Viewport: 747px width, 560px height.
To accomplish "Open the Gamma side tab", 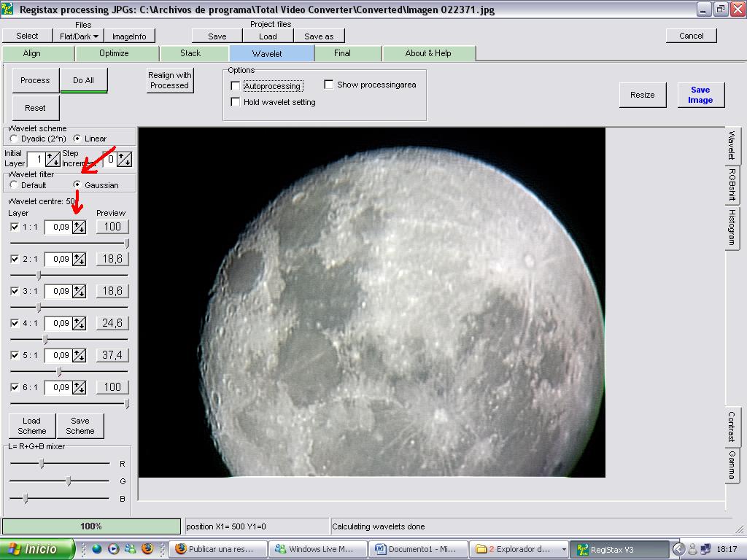I will point(732,465).
